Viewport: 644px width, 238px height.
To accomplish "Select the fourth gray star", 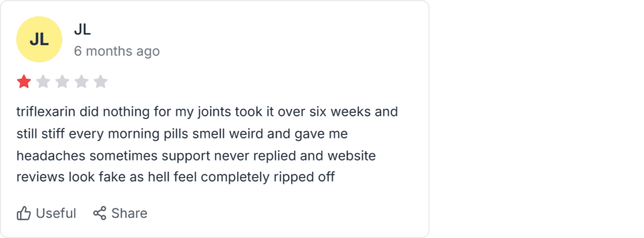I will (81, 82).
